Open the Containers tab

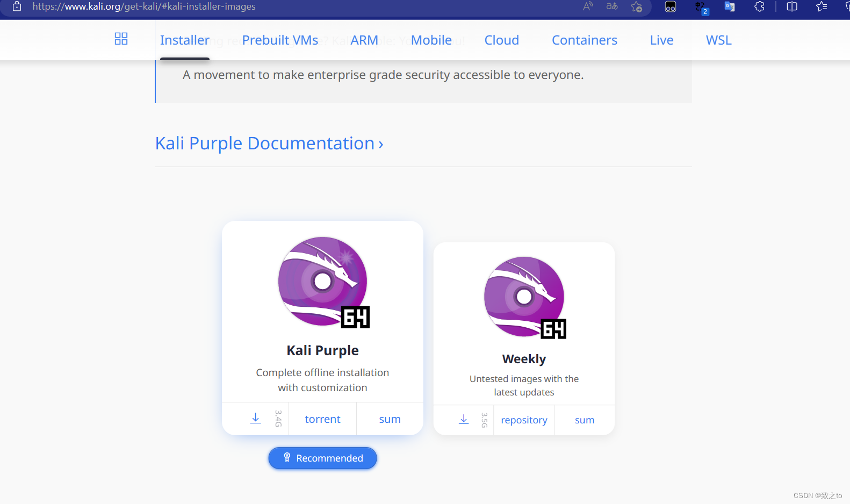pyautogui.click(x=585, y=40)
